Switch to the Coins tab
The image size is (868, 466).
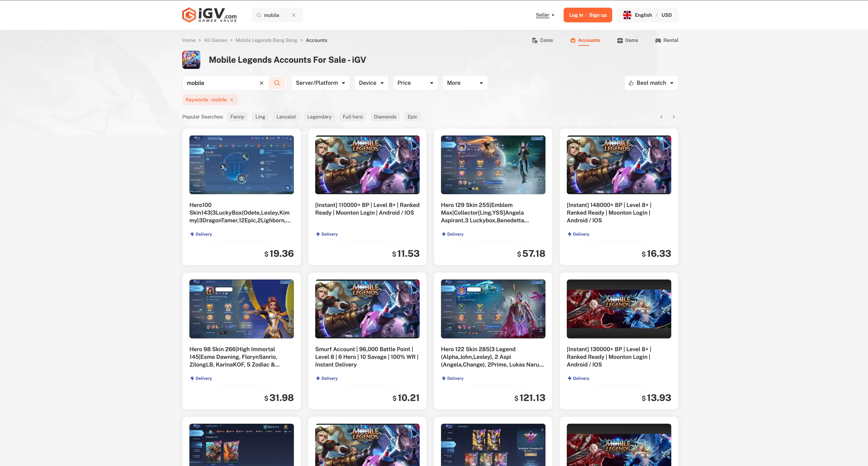click(x=542, y=40)
